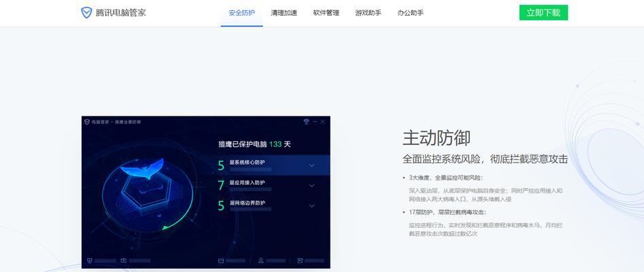
Task: Click the trophy icon in 电脑管家 window
Action: click(x=306, y=122)
